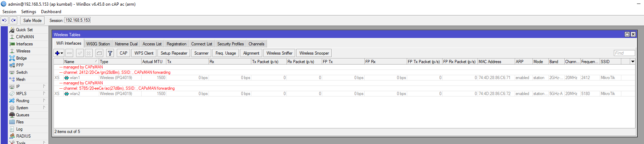Click the Freq. Usage button

click(226, 53)
